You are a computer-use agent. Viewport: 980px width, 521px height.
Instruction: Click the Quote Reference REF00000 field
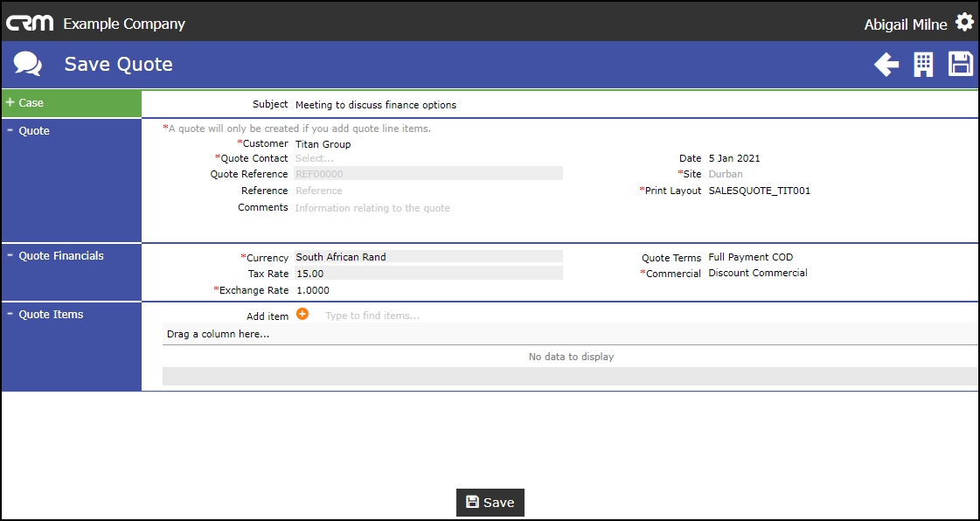tap(428, 174)
